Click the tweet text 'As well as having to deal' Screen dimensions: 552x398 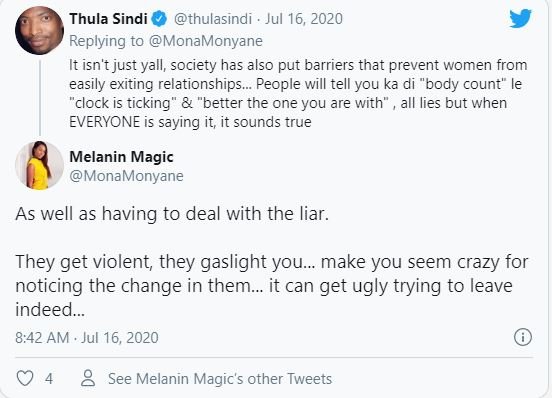pos(172,214)
